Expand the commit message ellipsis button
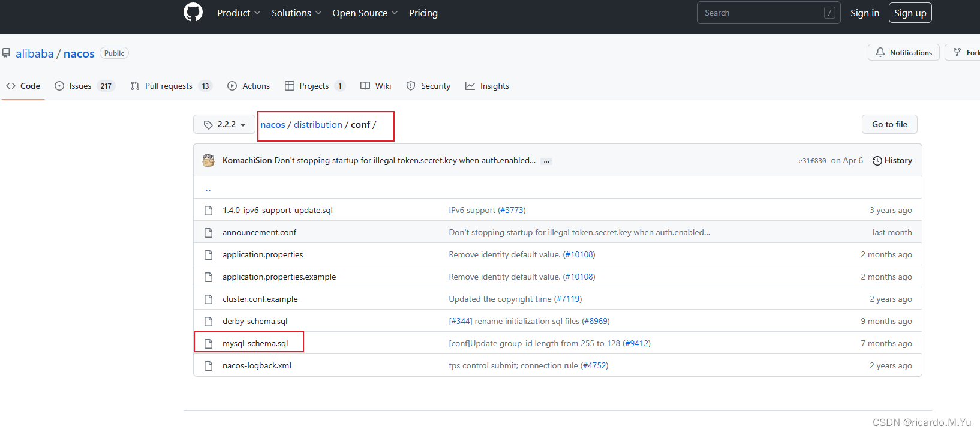 click(x=546, y=161)
